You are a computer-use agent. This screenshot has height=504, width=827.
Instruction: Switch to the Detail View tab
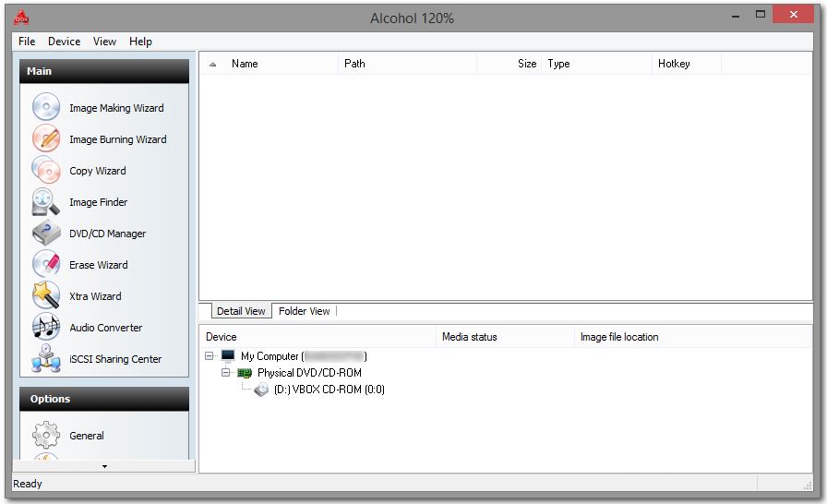241,311
